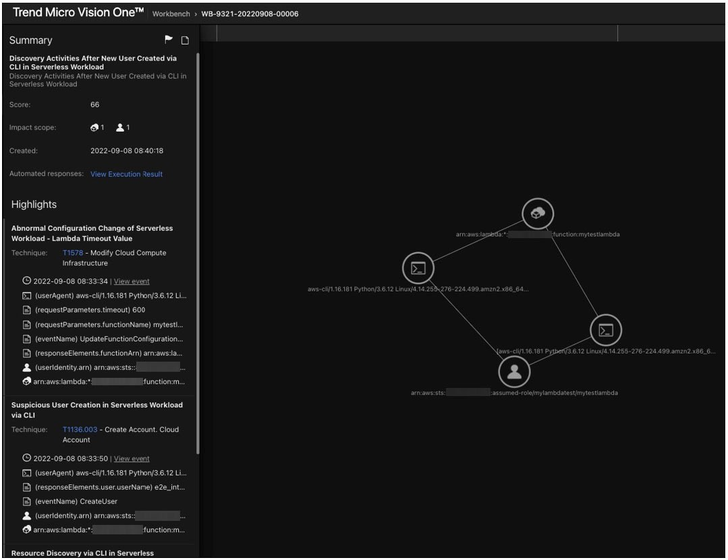Select the assumed-role user node in graph
Image resolution: width=728 pixels, height=560 pixels.
[514, 372]
